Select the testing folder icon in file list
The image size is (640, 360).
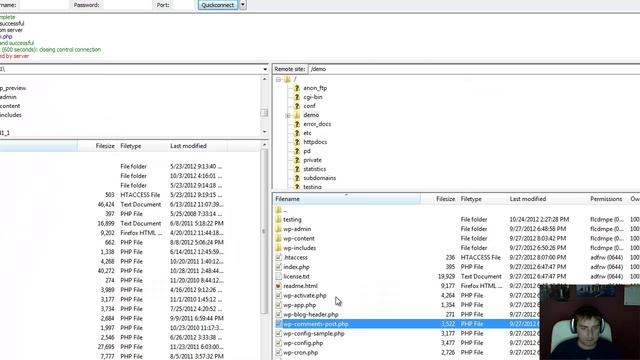point(278,220)
